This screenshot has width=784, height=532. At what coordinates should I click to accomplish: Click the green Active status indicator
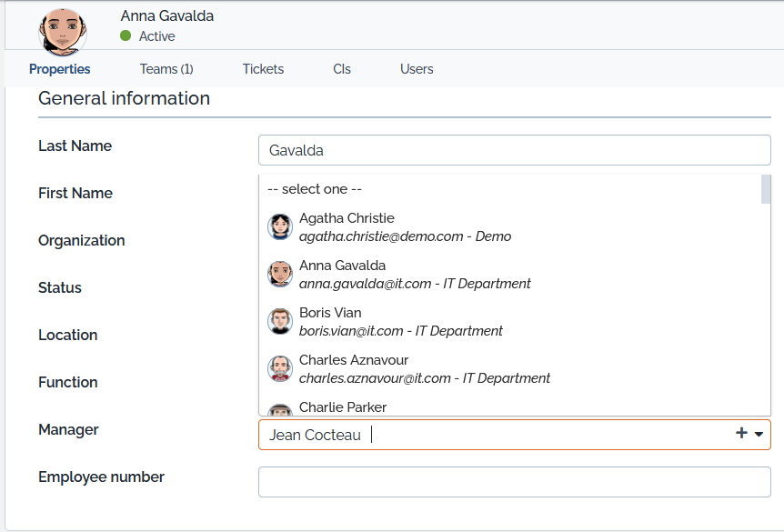(x=126, y=36)
